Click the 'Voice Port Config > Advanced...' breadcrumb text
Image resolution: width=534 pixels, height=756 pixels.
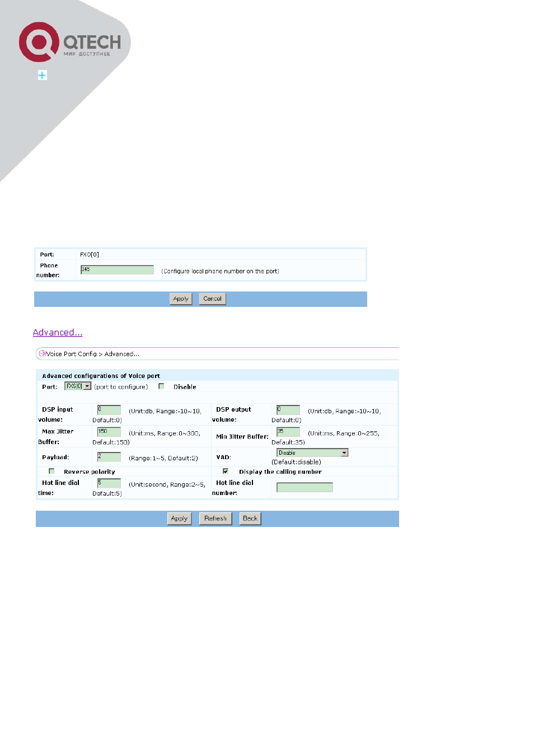pos(93,354)
